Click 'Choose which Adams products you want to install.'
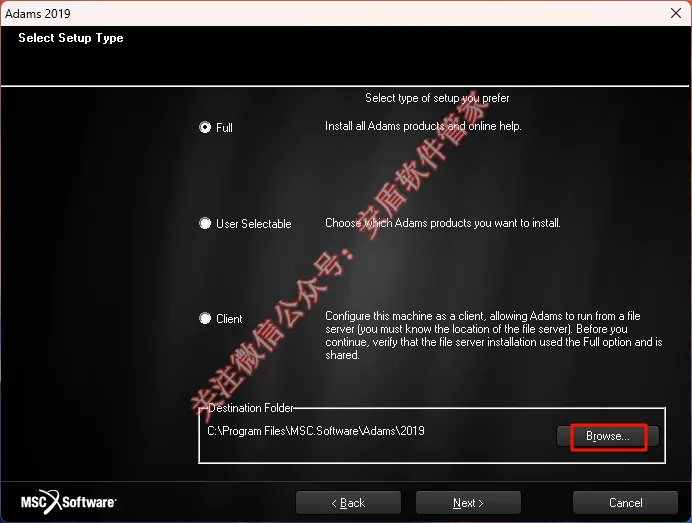Image resolution: width=692 pixels, height=523 pixels. [x=443, y=223]
